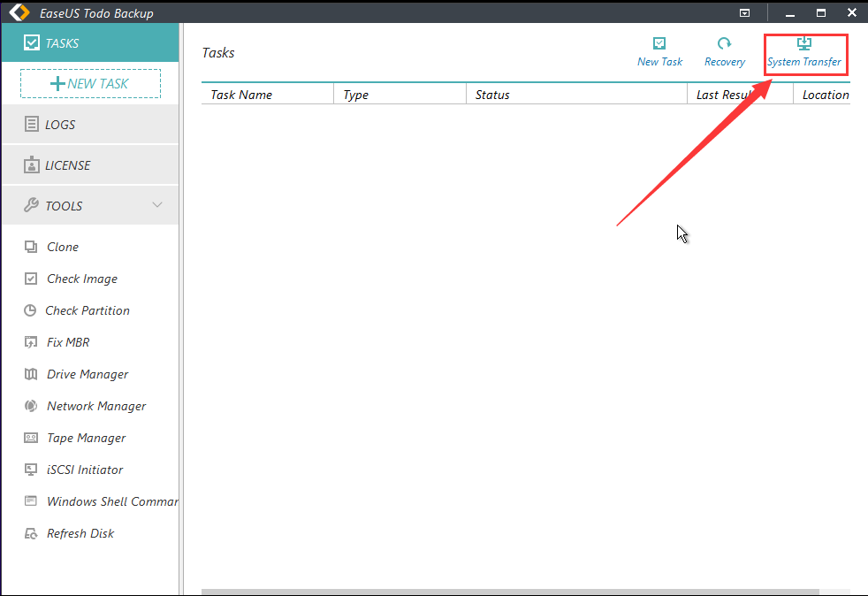
Task: Click the New Task toolbar icon
Action: (659, 43)
